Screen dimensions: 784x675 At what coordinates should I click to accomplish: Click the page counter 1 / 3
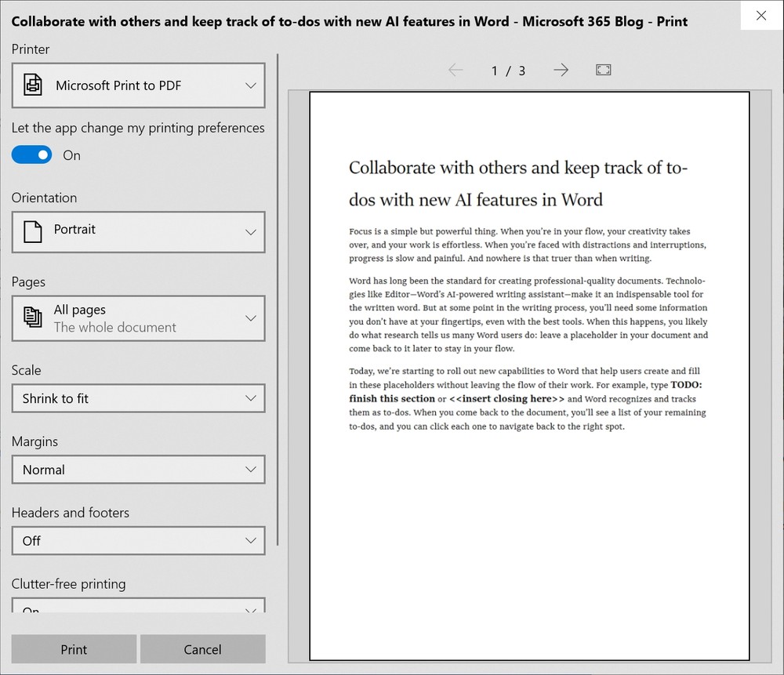[x=508, y=71]
